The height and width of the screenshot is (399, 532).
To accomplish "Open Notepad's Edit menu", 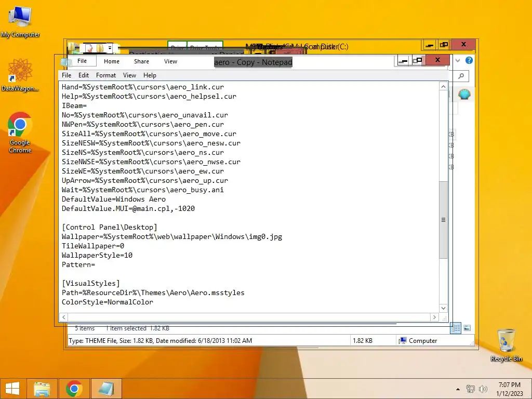I will coord(84,75).
